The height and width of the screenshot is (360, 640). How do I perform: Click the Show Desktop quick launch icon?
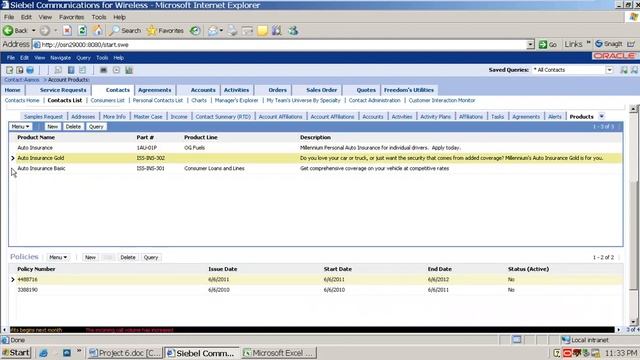tap(67, 353)
